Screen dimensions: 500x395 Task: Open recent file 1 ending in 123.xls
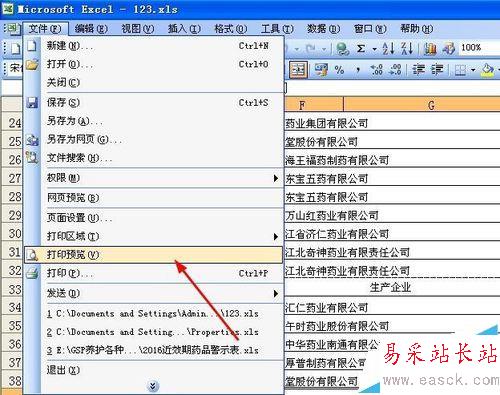click(153, 314)
